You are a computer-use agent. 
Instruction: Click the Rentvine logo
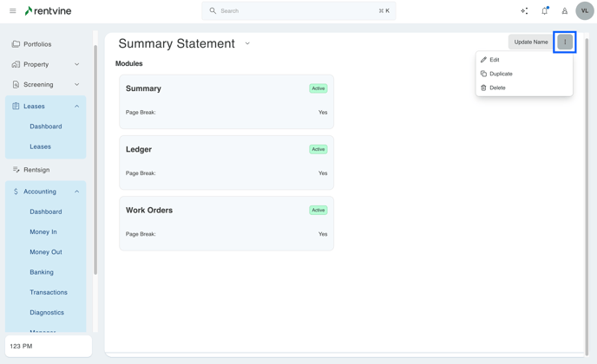point(49,11)
